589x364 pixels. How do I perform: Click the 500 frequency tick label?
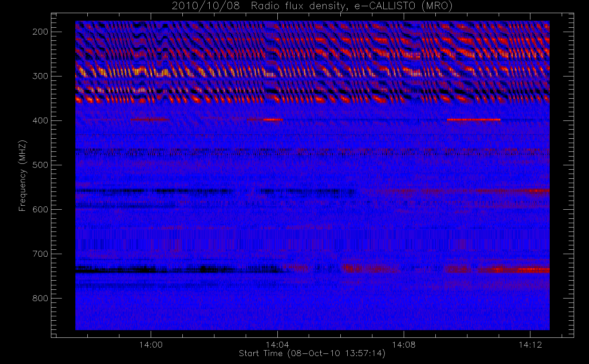[40, 165]
